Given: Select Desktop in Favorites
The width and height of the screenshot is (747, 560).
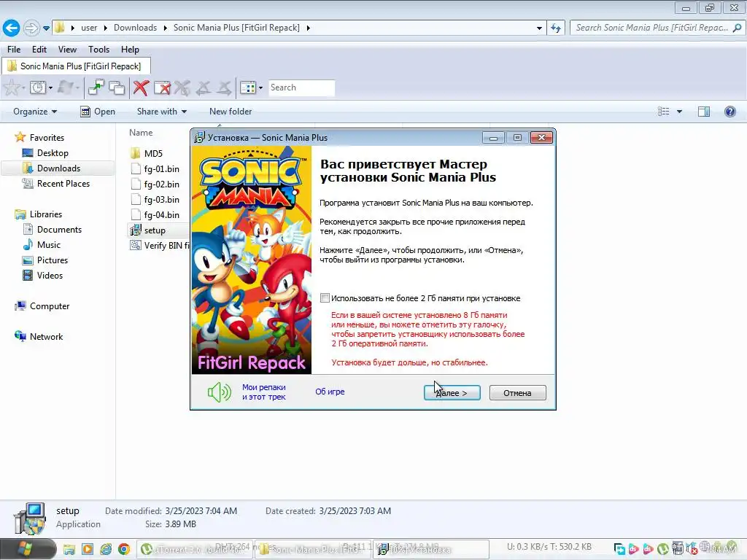Looking at the screenshot, I should pos(53,153).
